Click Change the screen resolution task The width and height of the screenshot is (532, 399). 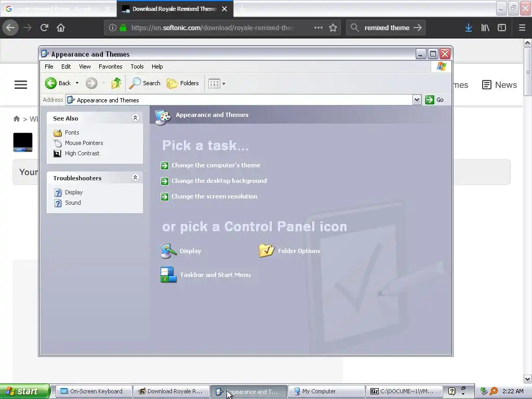[x=214, y=196]
